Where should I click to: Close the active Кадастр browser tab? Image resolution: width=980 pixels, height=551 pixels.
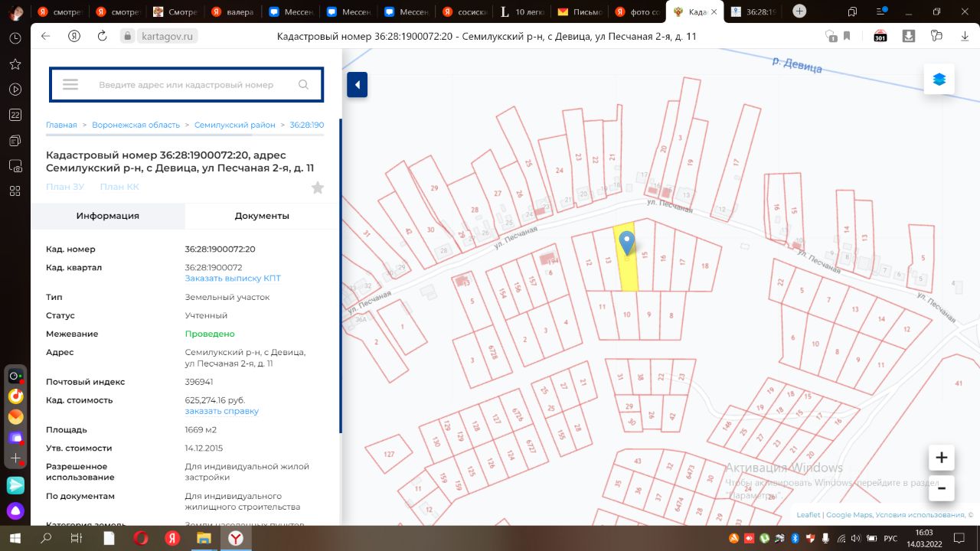tap(714, 11)
